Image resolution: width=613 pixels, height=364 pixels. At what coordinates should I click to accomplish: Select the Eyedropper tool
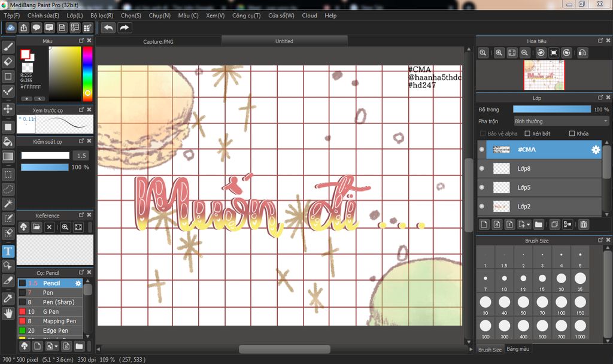(8, 299)
